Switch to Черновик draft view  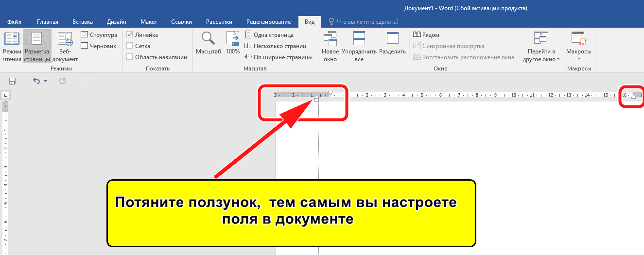coord(99,46)
